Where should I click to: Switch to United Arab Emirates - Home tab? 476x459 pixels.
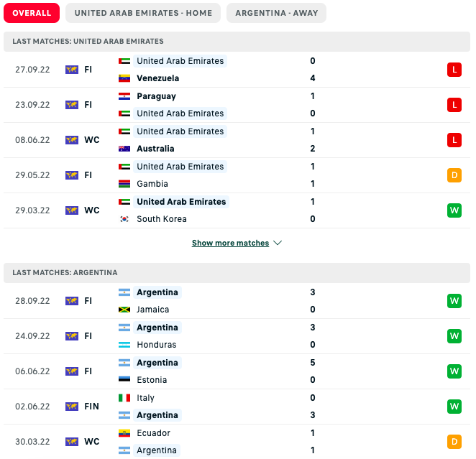tap(142, 13)
